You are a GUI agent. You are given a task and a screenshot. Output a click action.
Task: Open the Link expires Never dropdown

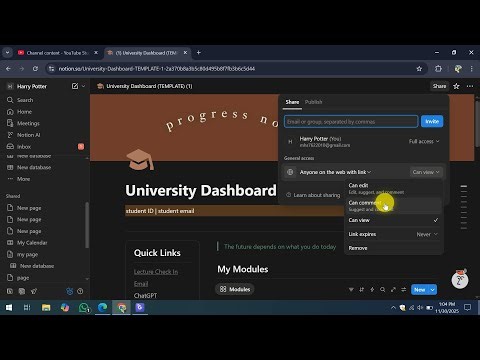coord(427,235)
